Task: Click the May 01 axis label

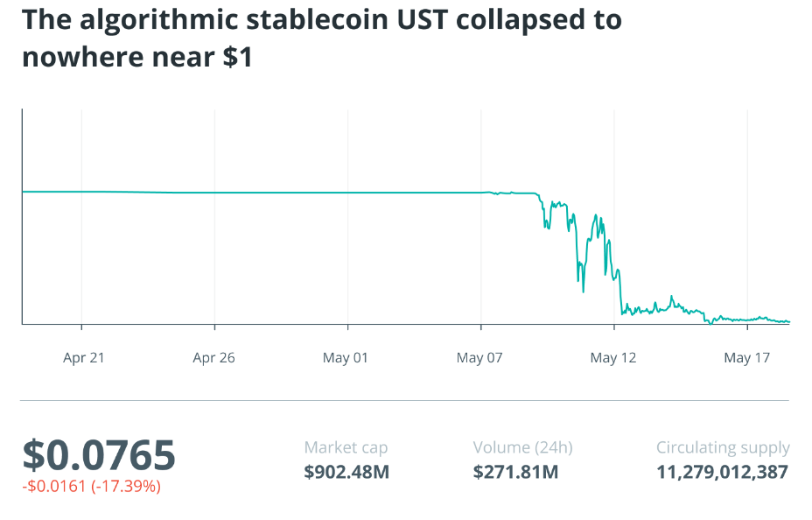Action: tap(346, 358)
